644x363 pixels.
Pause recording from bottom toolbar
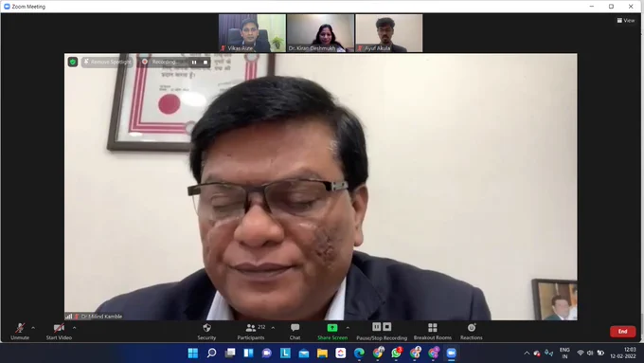pyautogui.click(x=376, y=327)
